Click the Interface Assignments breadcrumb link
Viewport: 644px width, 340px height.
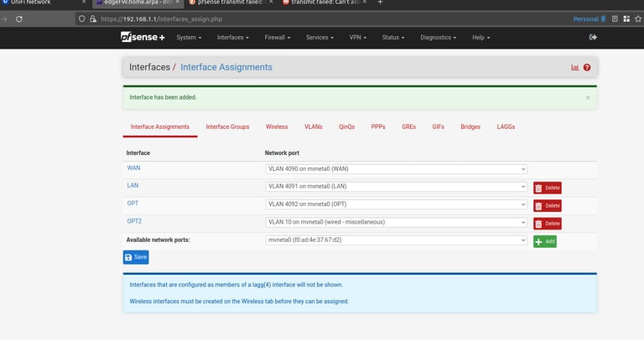226,67
